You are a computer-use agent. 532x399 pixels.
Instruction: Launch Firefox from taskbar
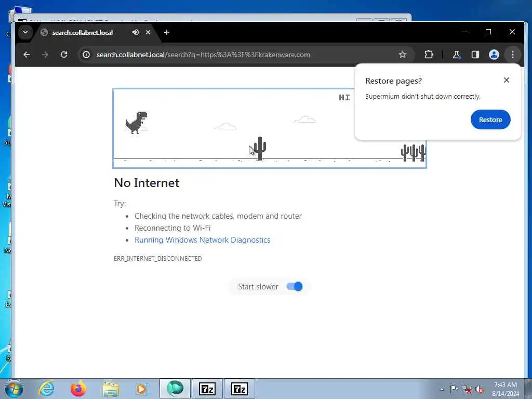[78, 389]
